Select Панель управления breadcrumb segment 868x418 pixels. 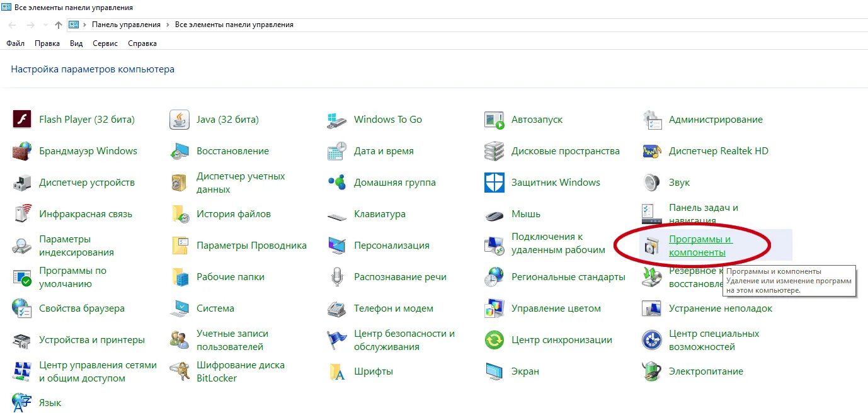(x=126, y=25)
